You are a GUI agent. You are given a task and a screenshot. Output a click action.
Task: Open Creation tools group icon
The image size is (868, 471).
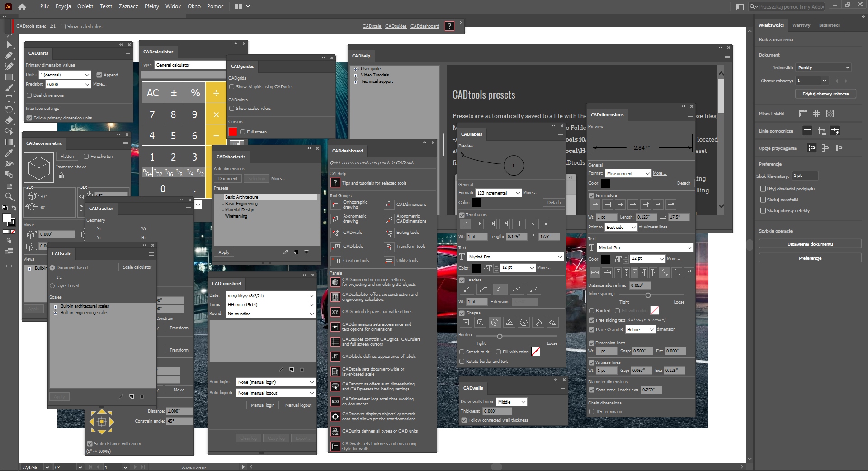(x=335, y=261)
